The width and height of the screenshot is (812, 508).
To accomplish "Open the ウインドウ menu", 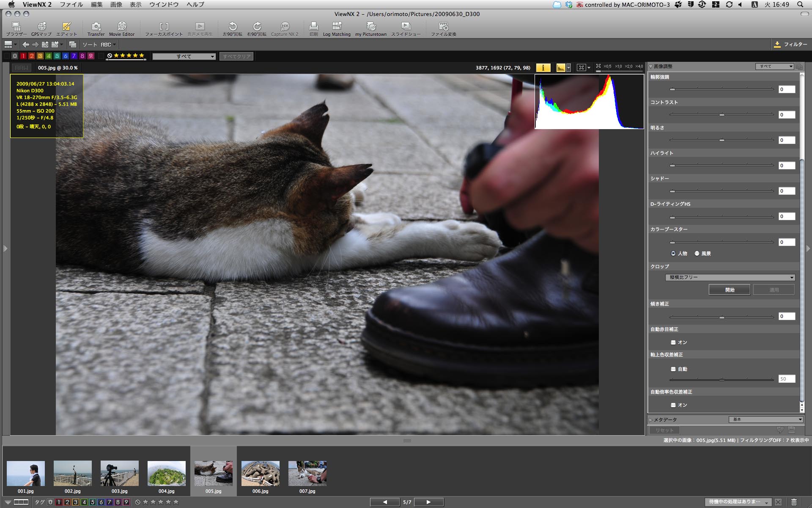I will [164, 4].
